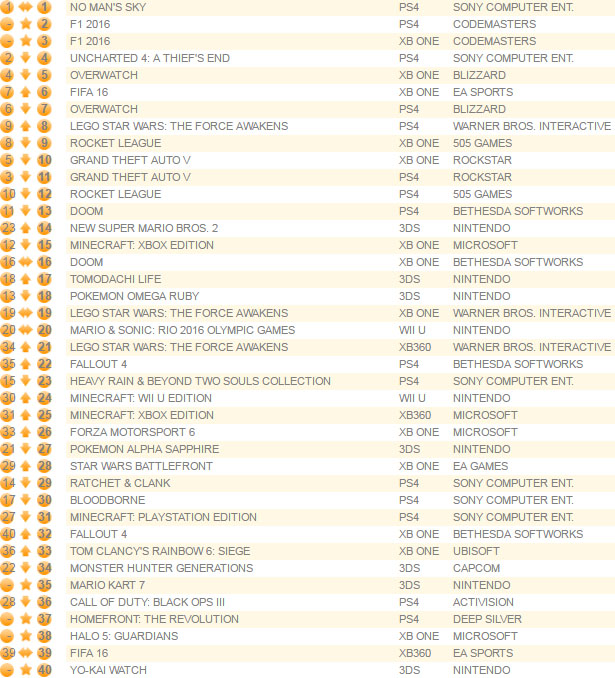Click the no-change arrow icon beside Mario & Sonic Rio 2016

click(26, 329)
